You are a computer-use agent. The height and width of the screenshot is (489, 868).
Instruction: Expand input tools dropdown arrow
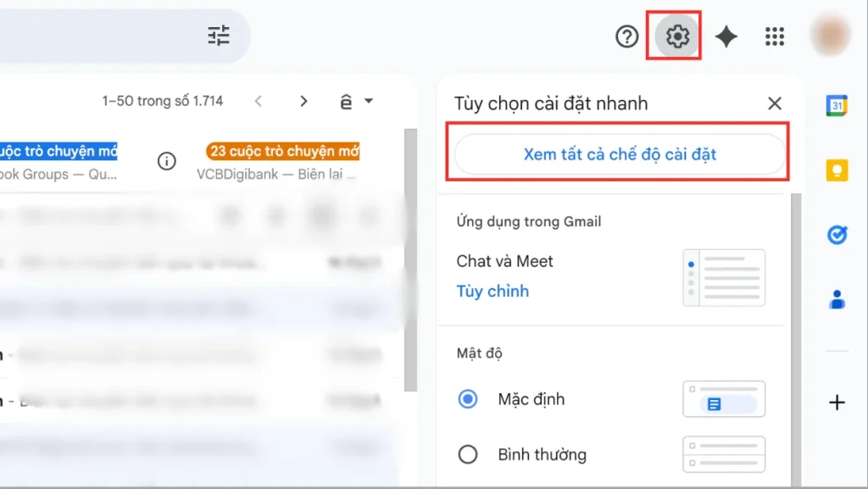pyautogui.click(x=369, y=101)
